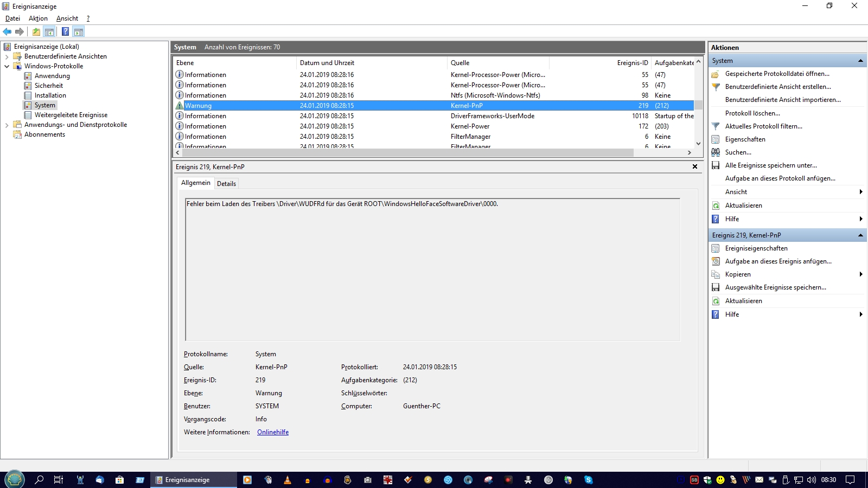This screenshot has width=868, height=488.
Task: Click the event list horizontal scrollbar track
Action: (x=660, y=153)
